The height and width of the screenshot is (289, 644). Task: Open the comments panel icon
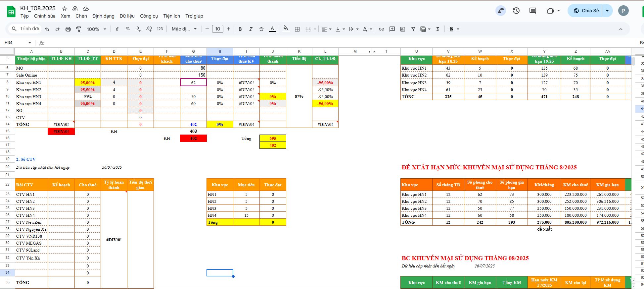[x=532, y=11]
